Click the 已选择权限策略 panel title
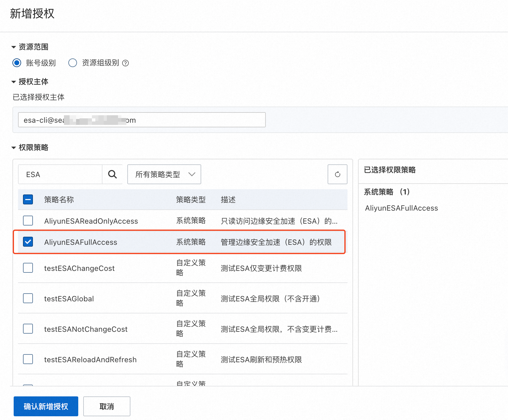508x420 pixels. [x=390, y=170]
